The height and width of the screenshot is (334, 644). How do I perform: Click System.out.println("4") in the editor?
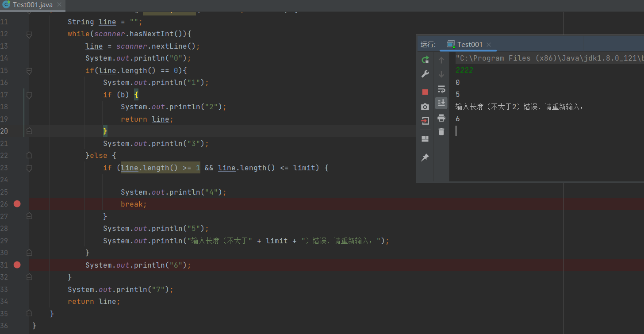tap(173, 192)
